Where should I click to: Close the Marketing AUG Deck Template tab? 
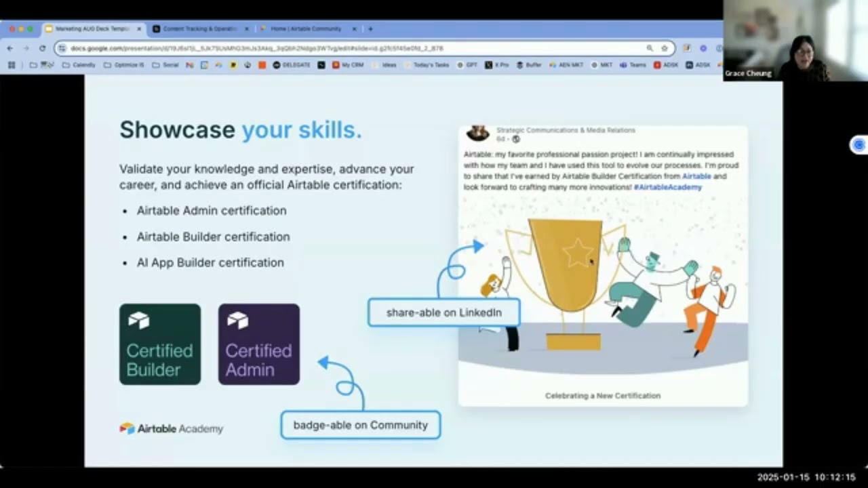[x=139, y=28]
